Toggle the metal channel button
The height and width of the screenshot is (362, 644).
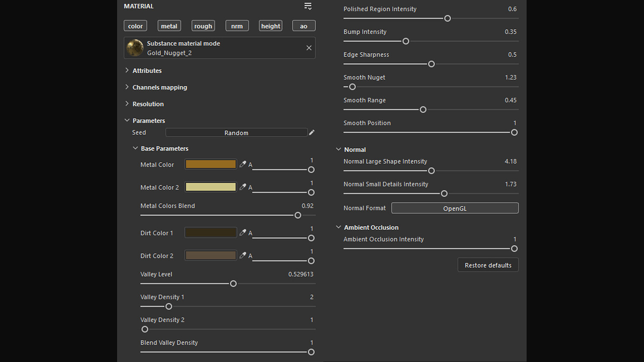(x=169, y=26)
